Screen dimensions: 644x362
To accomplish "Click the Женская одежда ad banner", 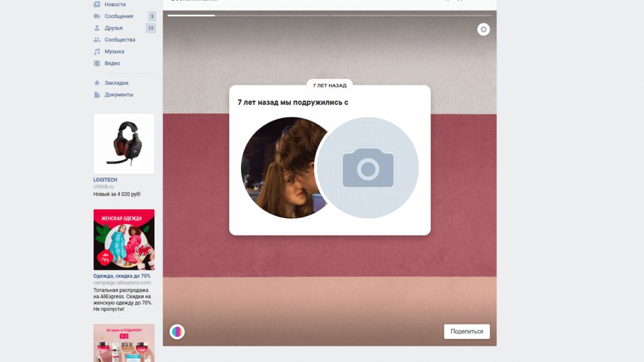I will coord(124,240).
